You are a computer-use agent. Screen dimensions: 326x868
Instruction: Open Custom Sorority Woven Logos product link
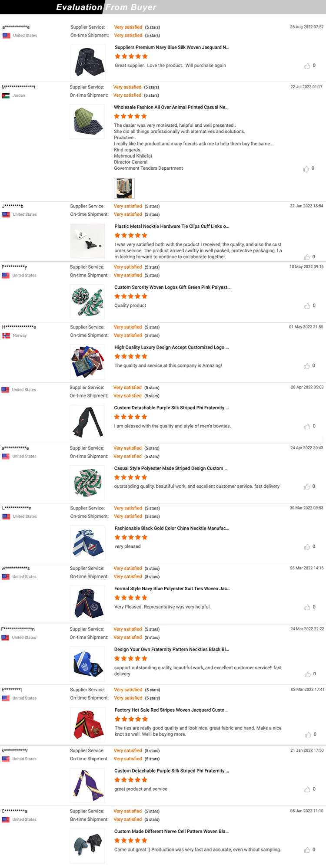pos(173,287)
